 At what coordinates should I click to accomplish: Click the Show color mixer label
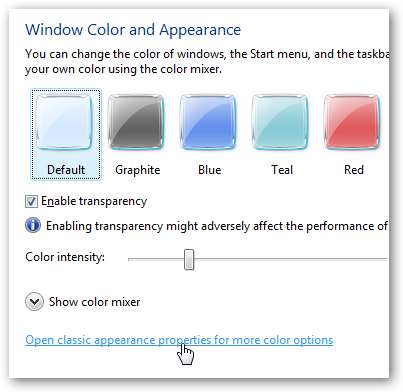[x=94, y=302]
